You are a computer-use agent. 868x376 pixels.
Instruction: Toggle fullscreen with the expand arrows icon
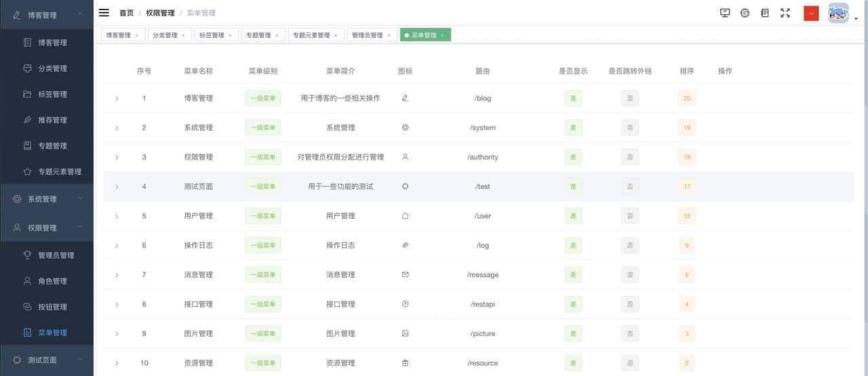coord(785,13)
